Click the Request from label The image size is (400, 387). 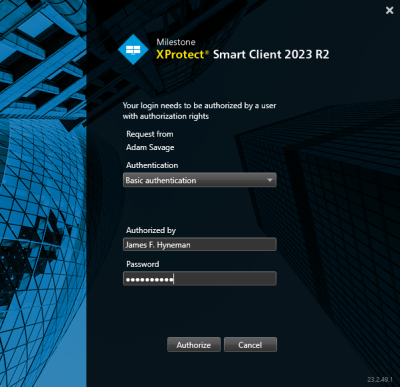point(150,134)
